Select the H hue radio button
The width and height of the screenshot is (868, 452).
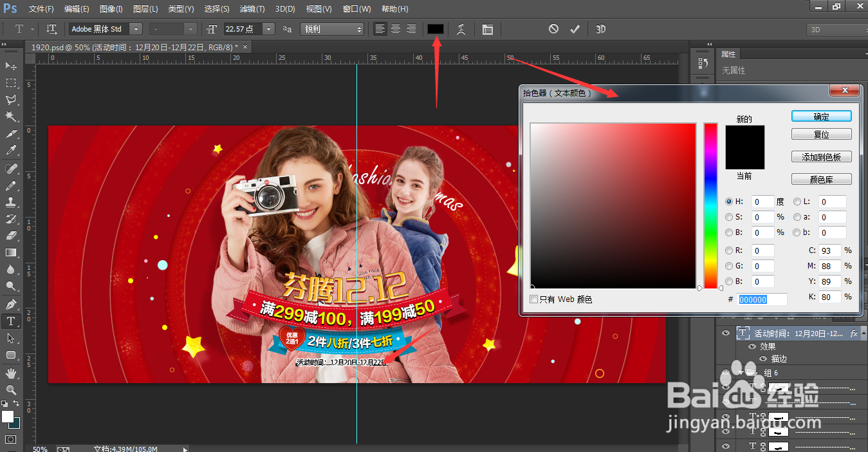click(729, 202)
